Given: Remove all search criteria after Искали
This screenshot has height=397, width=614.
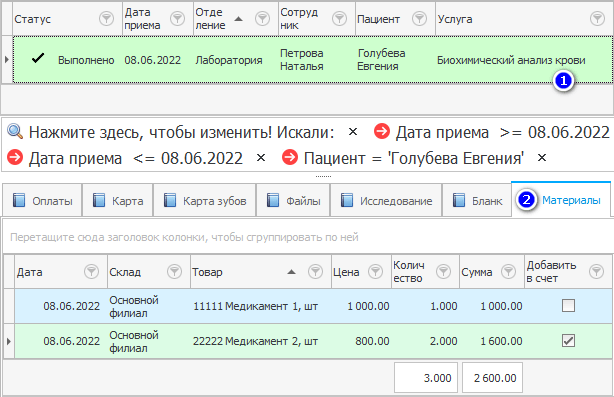Looking at the screenshot, I should tap(353, 132).
